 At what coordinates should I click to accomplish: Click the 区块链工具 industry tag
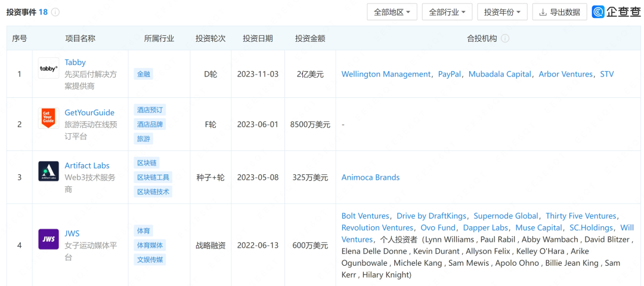(153, 177)
